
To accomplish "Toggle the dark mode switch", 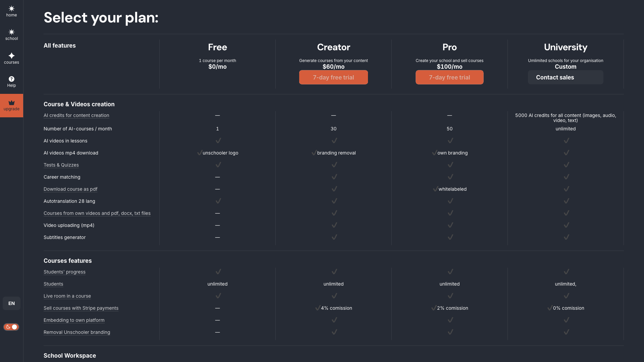I will 11,327.
